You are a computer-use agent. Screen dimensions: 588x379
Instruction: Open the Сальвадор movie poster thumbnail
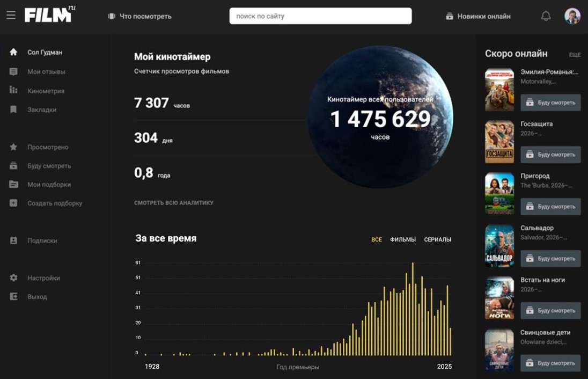(x=499, y=245)
